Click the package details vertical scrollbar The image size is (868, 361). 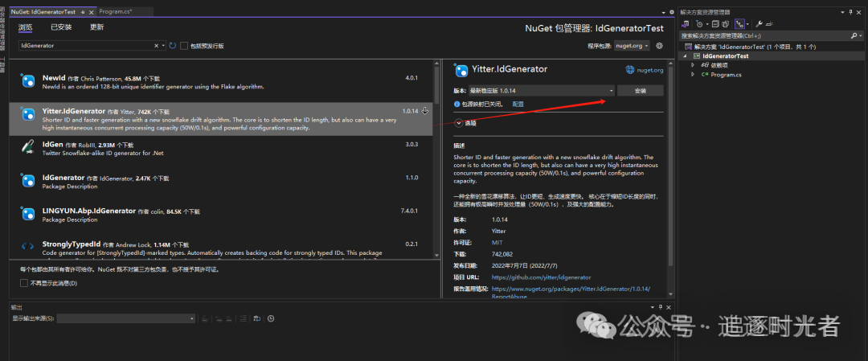tap(671, 166)
